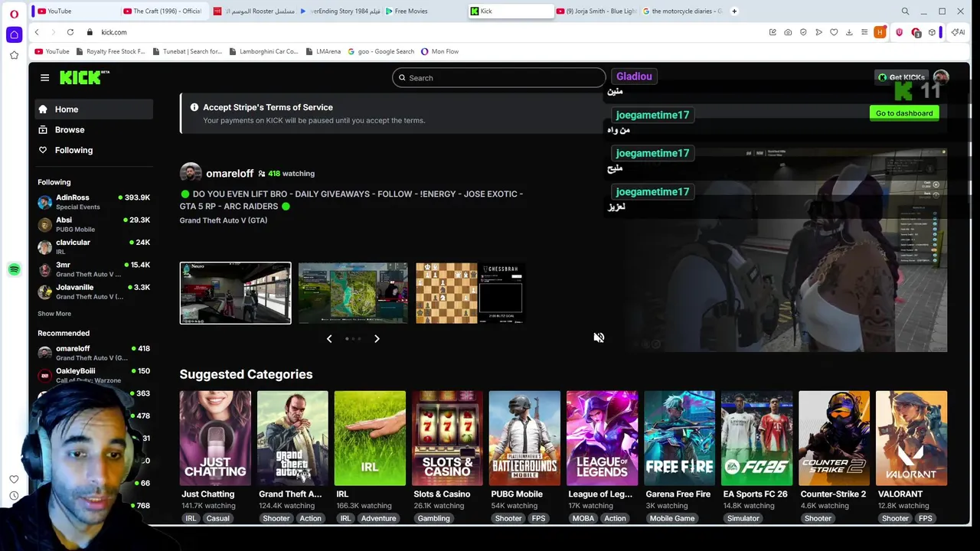Screen dimensions: 980x551
Task: Open Grand Theft Auto V (GTA) category link
Action: 224,220
